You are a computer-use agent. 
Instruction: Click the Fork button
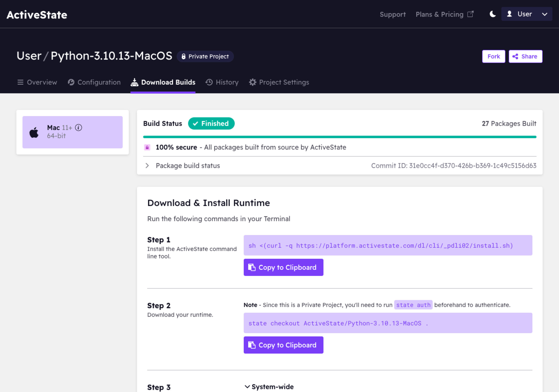coord(493,57)
